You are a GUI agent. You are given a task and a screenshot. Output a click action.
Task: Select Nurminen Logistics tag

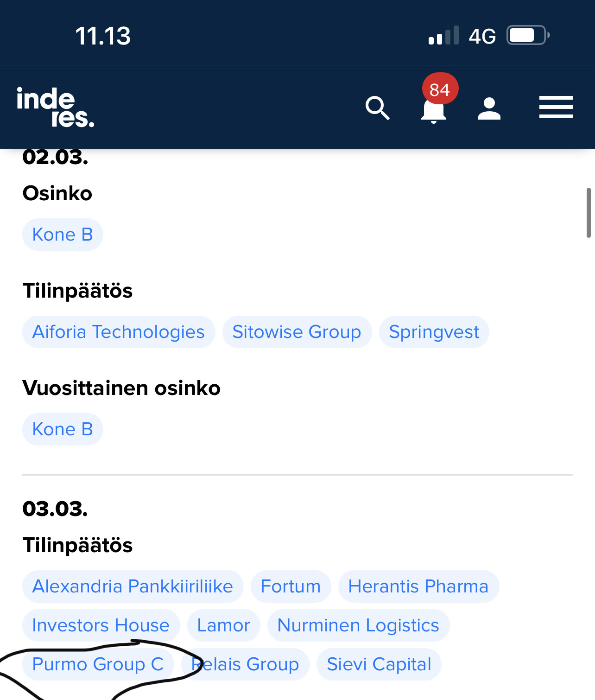pos(358,625)
